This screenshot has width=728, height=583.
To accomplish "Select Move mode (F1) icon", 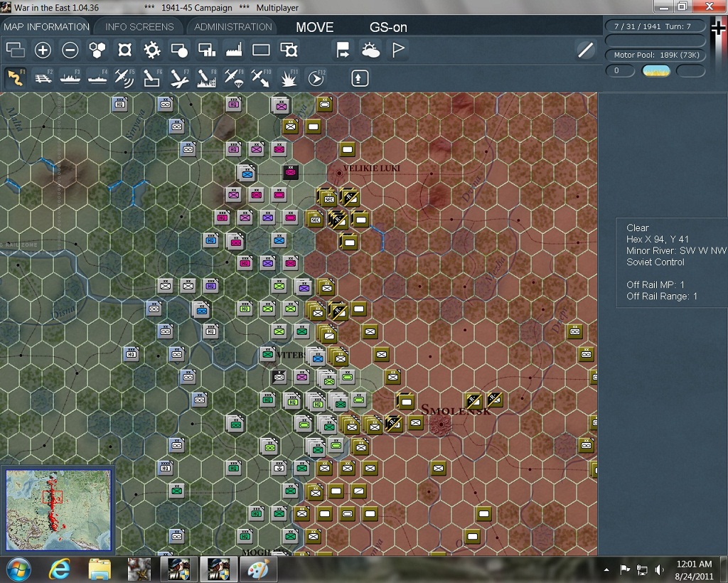I will [x=16, y=78].
